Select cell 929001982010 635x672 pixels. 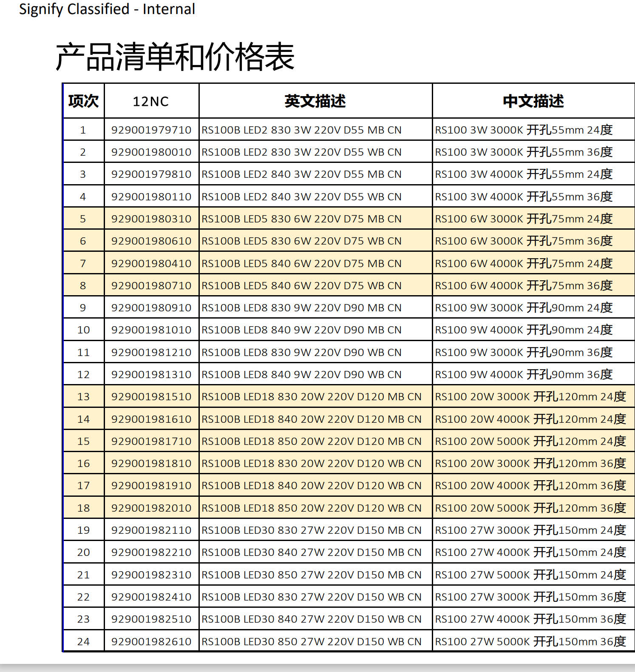(x=151, y=508)
